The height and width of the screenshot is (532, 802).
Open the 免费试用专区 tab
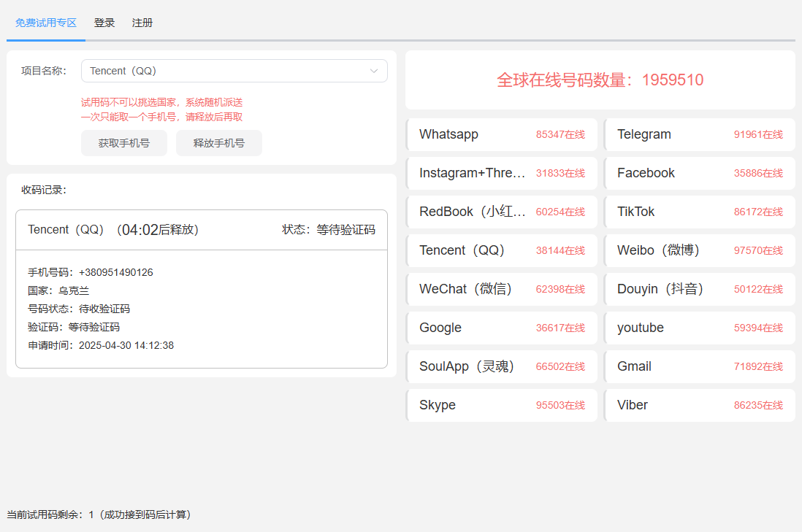coord(45,23)
